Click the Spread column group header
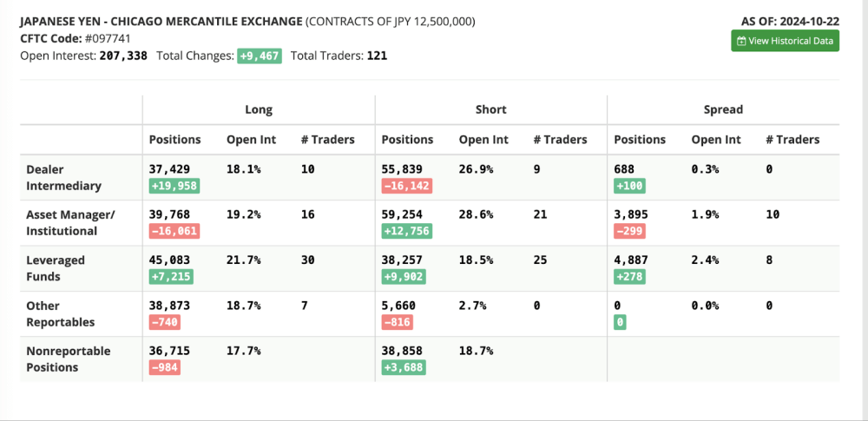 [x=723, y=109]
